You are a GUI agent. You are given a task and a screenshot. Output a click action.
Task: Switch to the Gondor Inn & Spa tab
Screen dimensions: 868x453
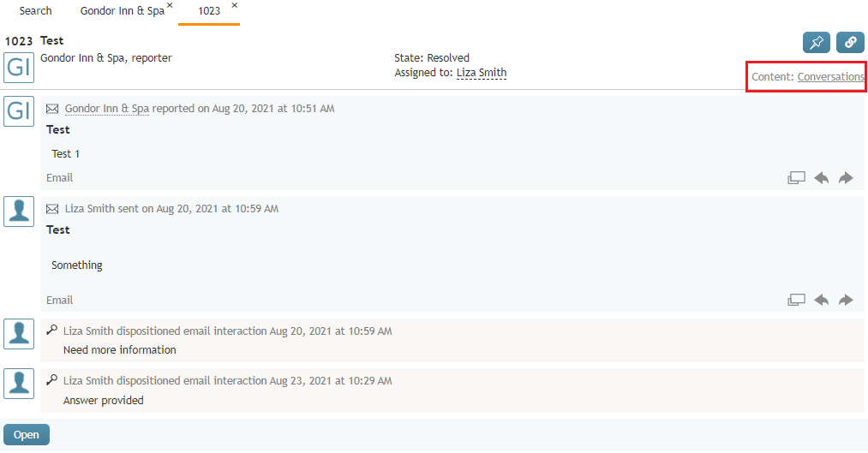pyautogui.click(x=123, y=11)
